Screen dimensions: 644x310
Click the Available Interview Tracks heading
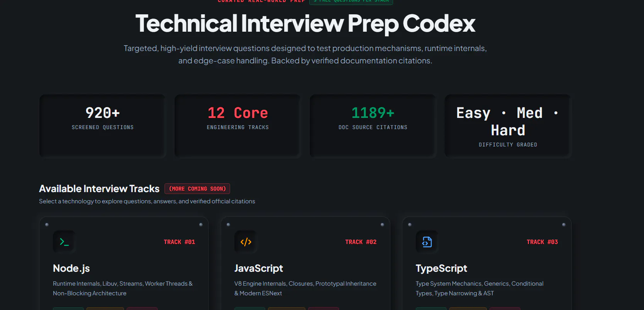[x=99, y=189]
